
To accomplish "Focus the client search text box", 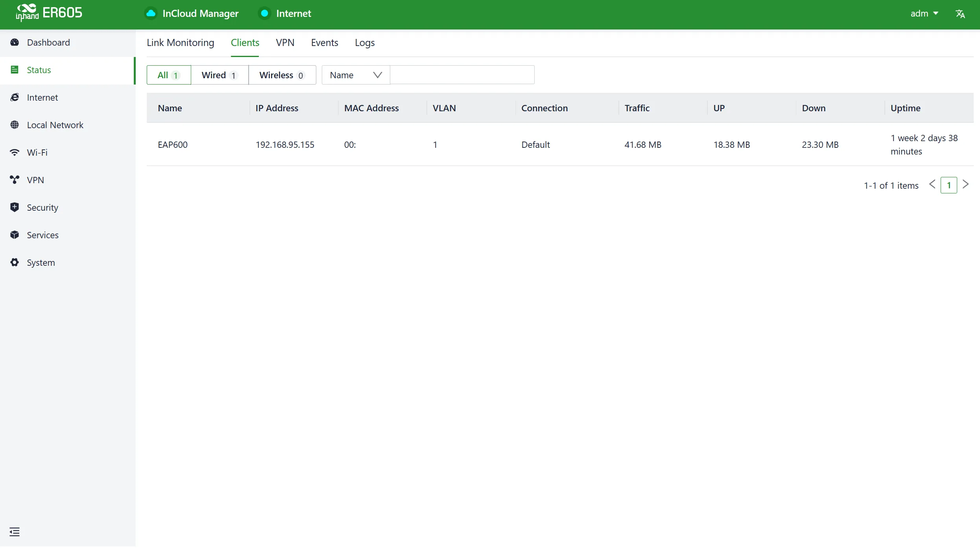I will coord(462,75).
